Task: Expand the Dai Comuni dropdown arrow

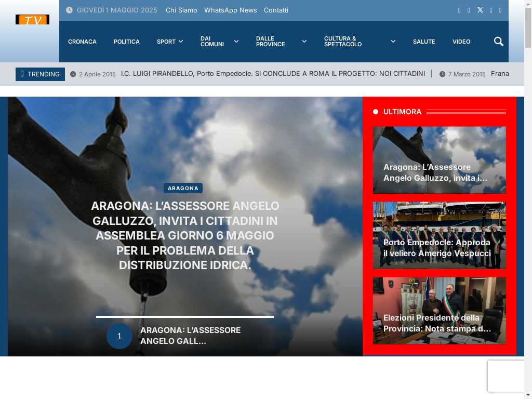Action: 236,42
